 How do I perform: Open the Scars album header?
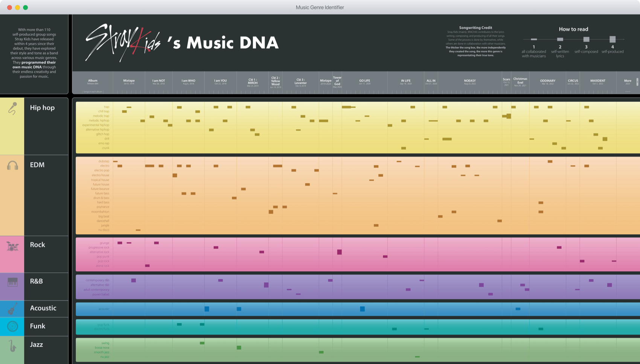(506, 82)
